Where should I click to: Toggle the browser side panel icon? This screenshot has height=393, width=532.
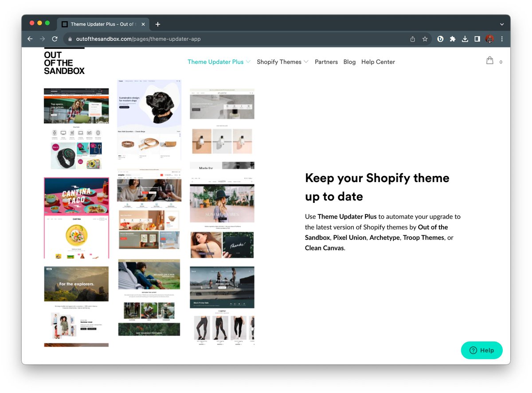[477, 39]
